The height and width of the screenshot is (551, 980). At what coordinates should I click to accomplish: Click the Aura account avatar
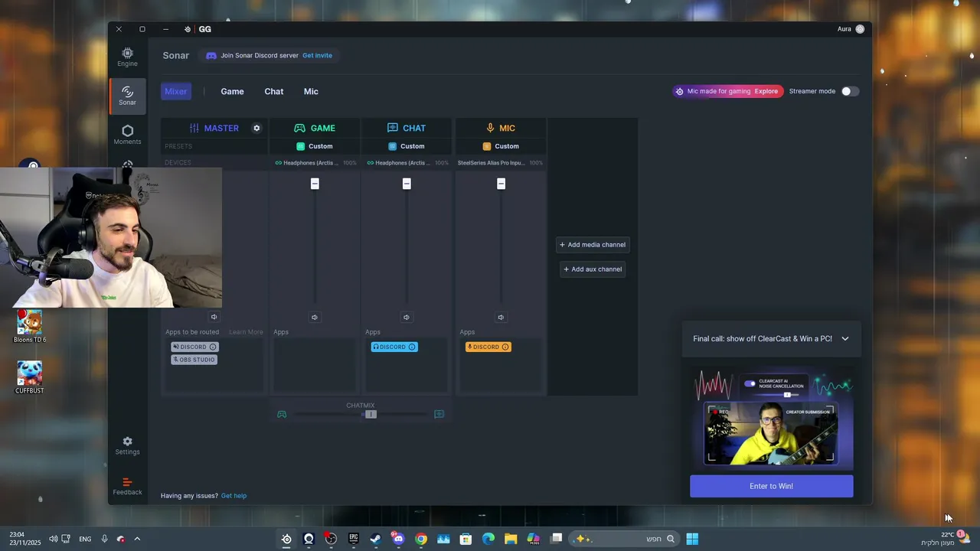(x=860, y=29)
